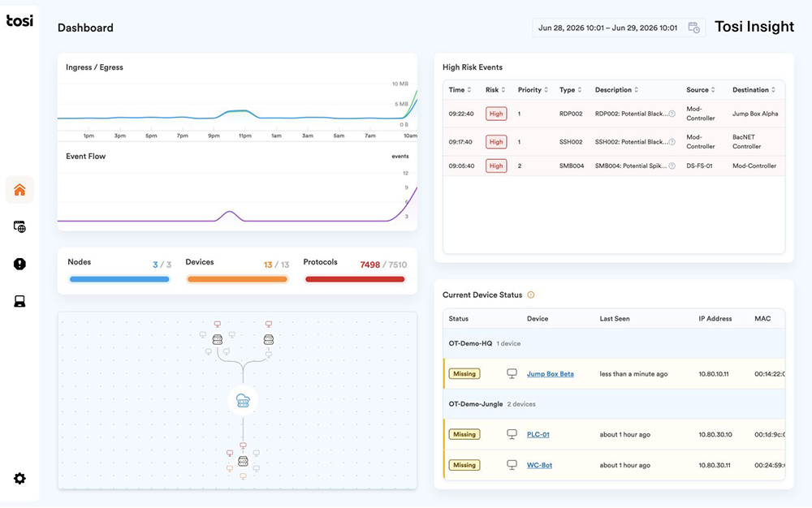The height and width of the screenshot is (508, 812).
Task: Click the Missing badge for WC-Bot
Action: 464,465
